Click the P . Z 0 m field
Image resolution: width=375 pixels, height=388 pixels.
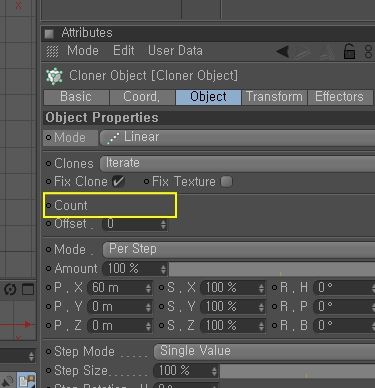coord(120,326)
